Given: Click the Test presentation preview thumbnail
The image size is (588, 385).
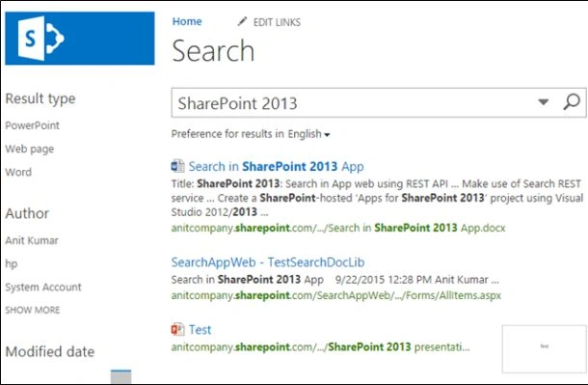Looking at the screenshot, I should [544, 349].
